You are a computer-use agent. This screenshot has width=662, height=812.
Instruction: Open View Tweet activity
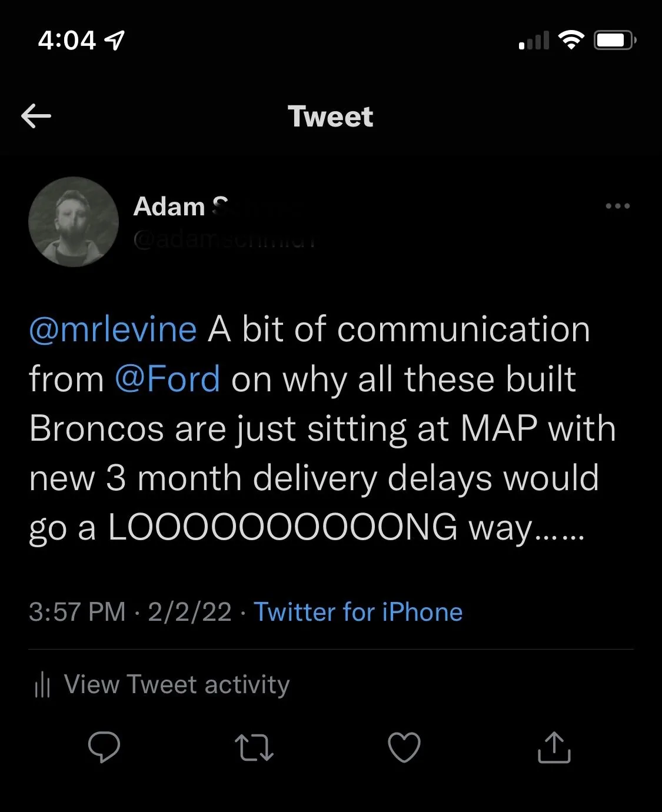162,684
